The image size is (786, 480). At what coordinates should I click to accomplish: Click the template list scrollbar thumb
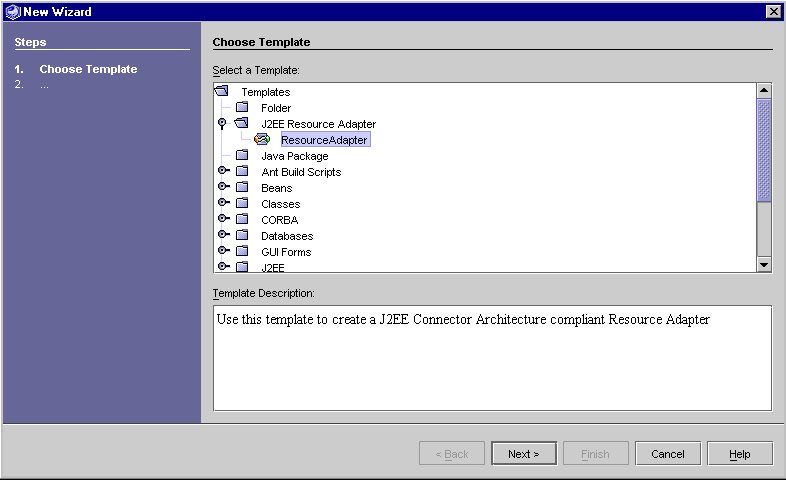(764, 150)
